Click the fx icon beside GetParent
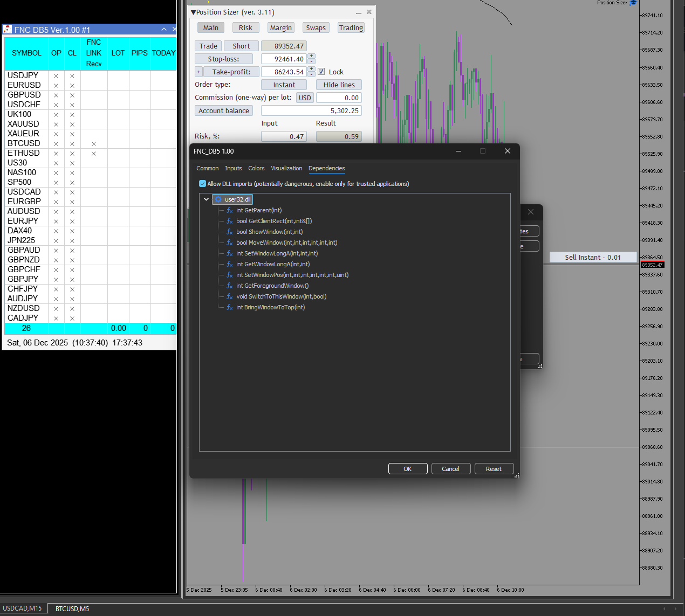Viewport: 685px width, 616px height. click(229, 210)
